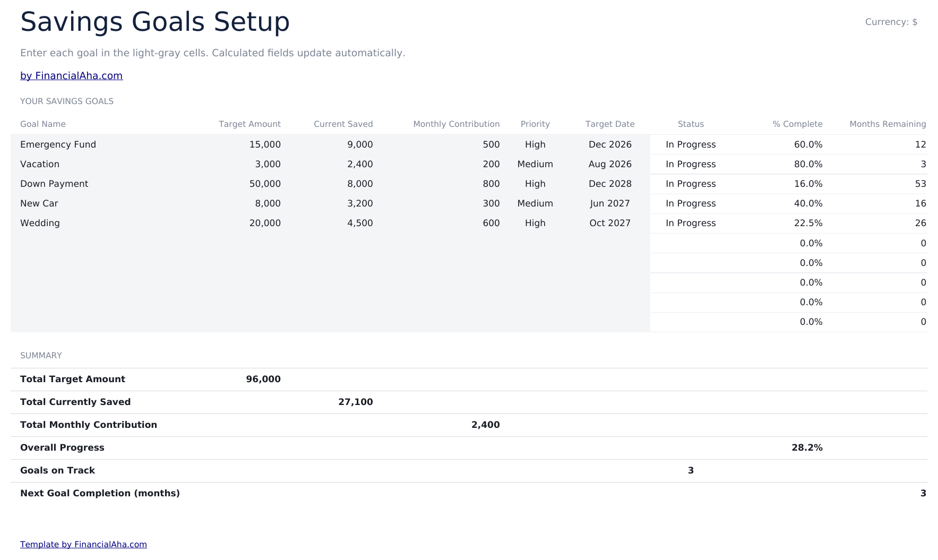Click the 40.0% complete value
This screenshot has width=938, height=560.
click(808, 203)
